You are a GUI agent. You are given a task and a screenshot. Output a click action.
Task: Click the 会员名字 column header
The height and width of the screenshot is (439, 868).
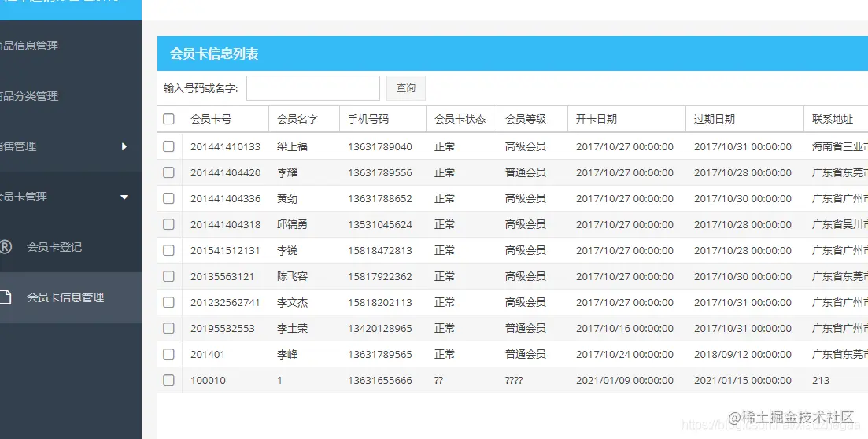click(x=297, y=119)
